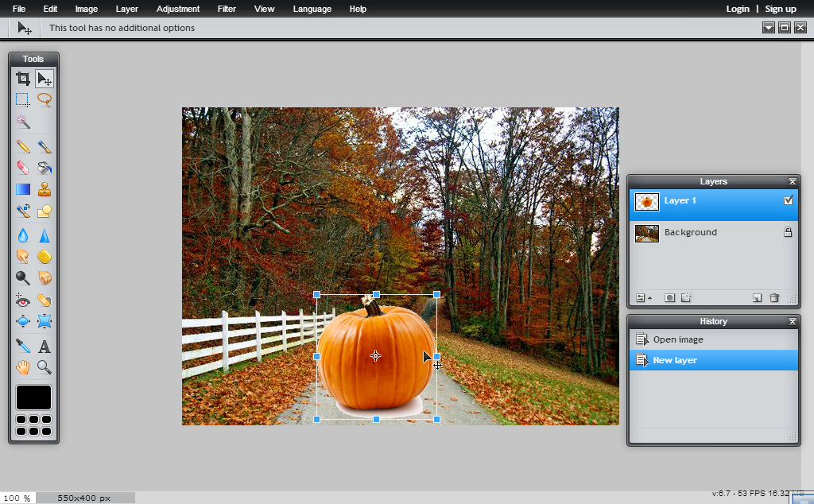Pick the Pinch tool
Image resolution: width=814 pixels, height=504 pixels.
[45, 321]
